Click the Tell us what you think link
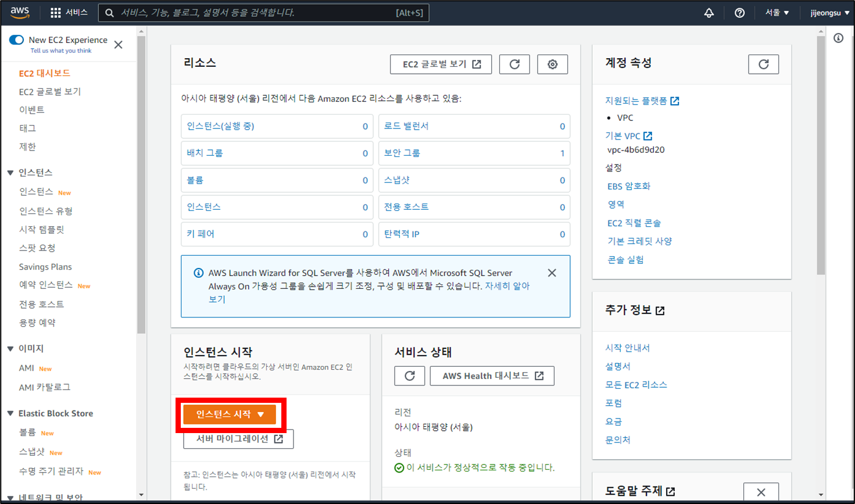 click(x=61, y=51)
